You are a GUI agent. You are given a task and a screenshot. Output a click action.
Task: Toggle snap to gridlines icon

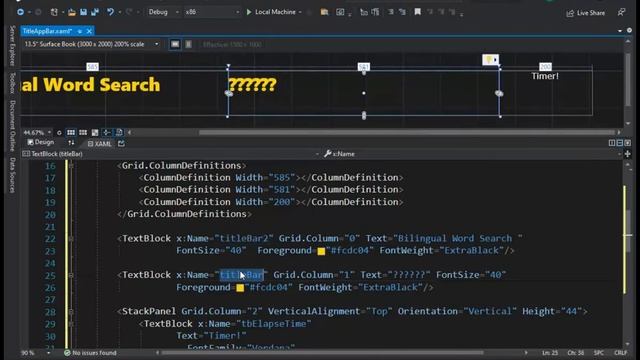[x=83, y=133]
